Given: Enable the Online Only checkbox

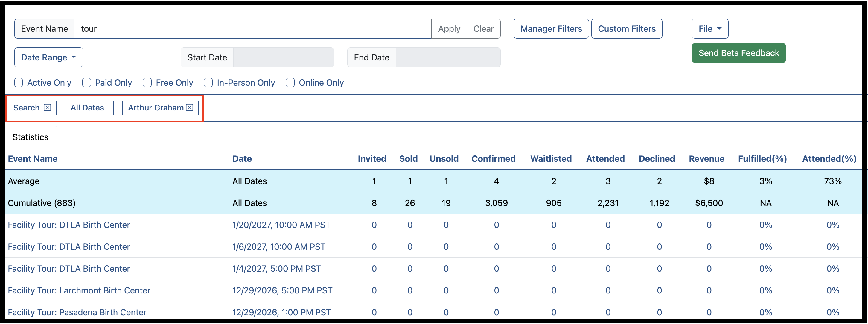Looking at the screenshot, I should coord(290,83).
